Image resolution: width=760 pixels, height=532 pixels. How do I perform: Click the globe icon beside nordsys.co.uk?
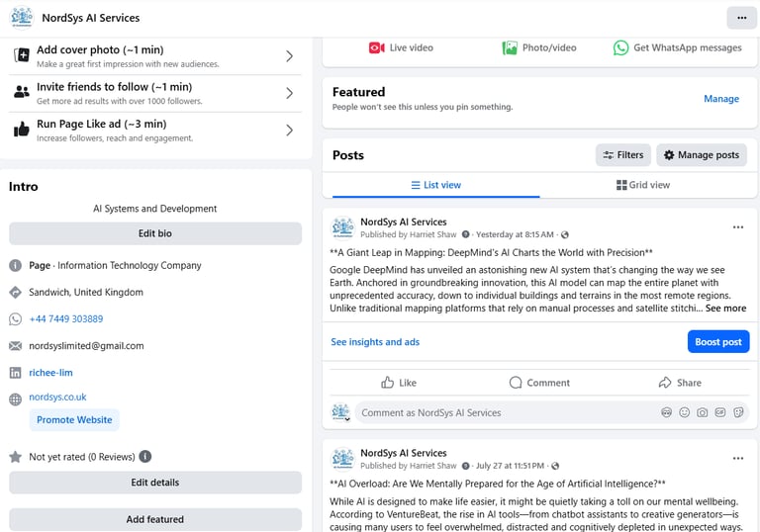(x=16, y=399)
